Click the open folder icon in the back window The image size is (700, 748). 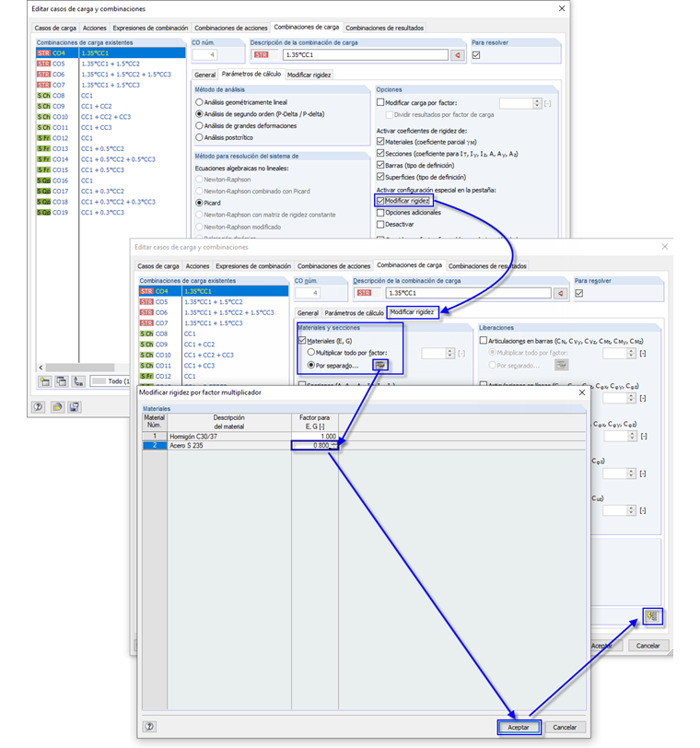(57, 407)
